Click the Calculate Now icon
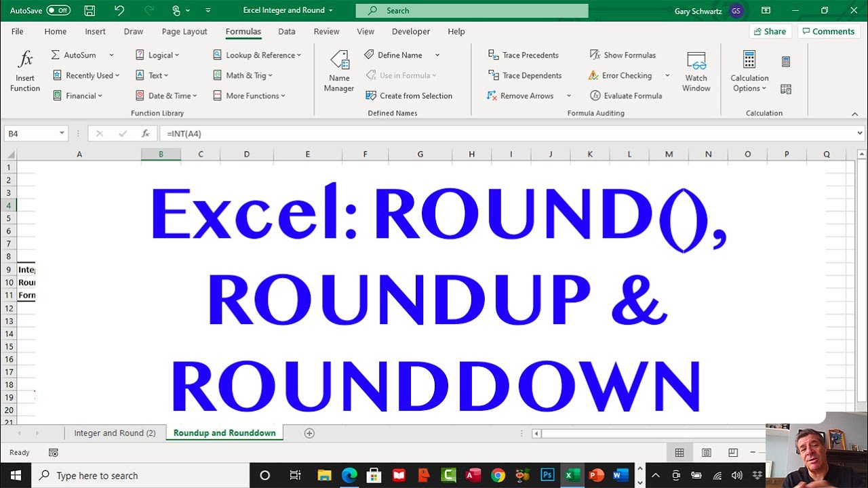868x488 pixels. (786, 62)
